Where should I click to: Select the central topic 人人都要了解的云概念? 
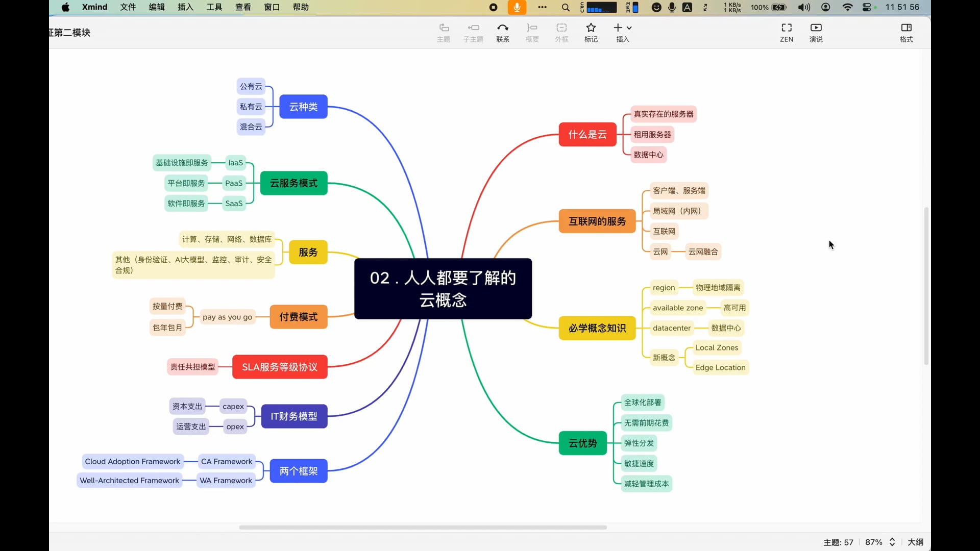click(x=443, y=289)
